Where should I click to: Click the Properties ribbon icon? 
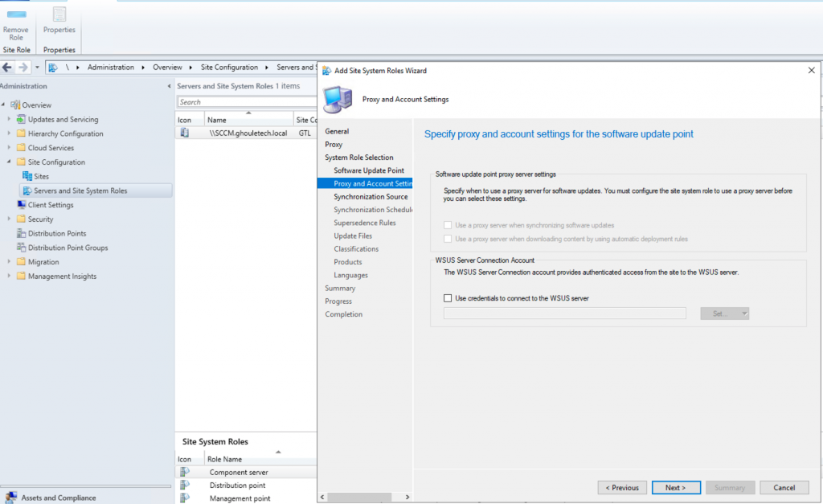(59, 15)
